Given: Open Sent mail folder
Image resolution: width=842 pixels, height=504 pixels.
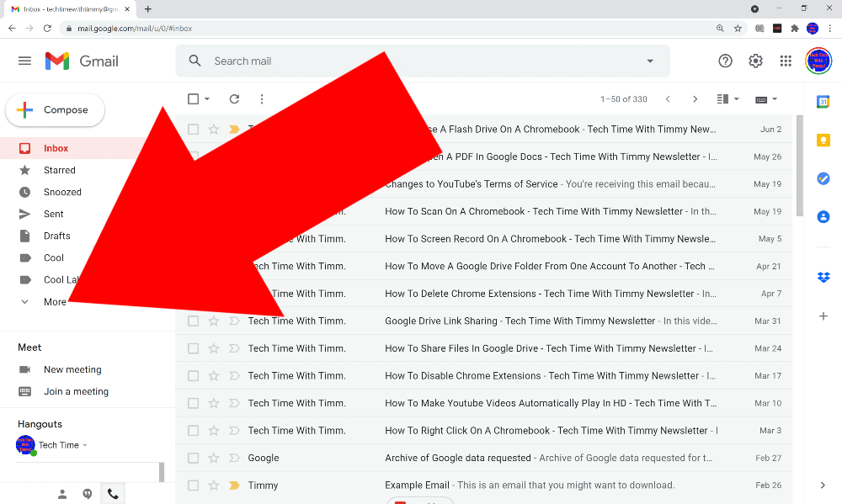Looking at the screenshot, I should pyautogui.click(x=54, y=215).
